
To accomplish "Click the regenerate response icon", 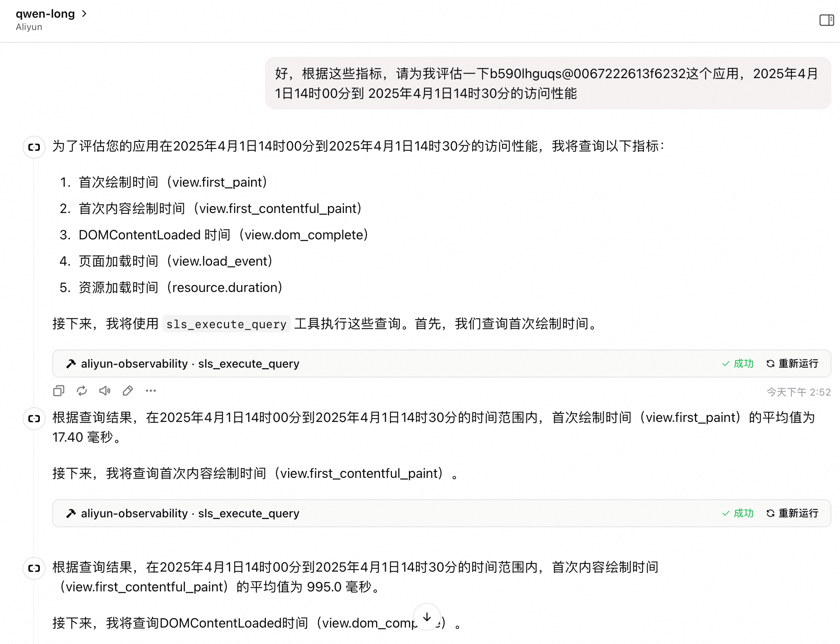I will click(x=82, y=391).
